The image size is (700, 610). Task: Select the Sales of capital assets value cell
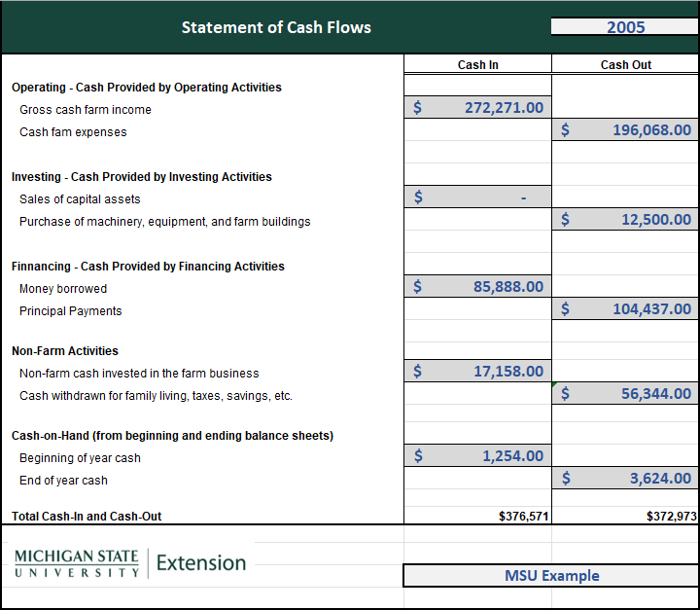pos(477,197)
